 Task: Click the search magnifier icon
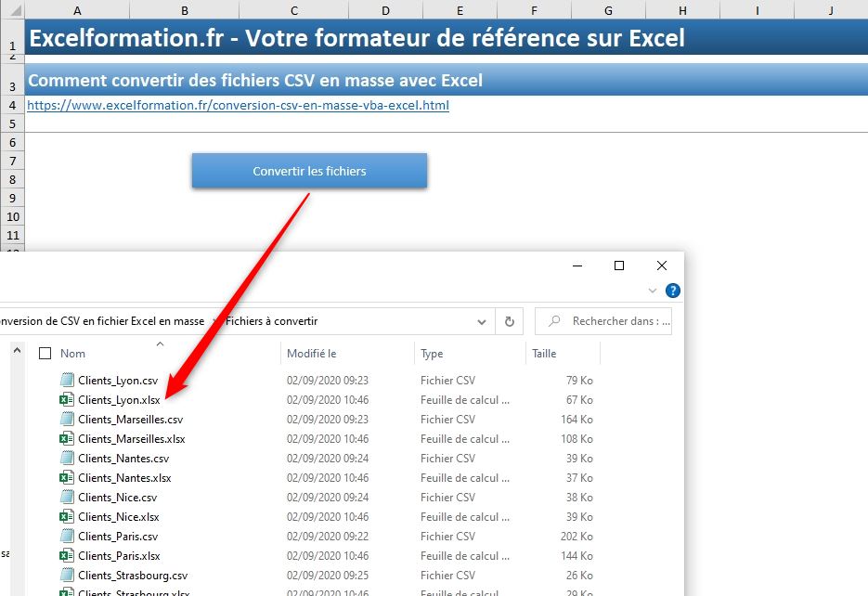click(555, 320)
